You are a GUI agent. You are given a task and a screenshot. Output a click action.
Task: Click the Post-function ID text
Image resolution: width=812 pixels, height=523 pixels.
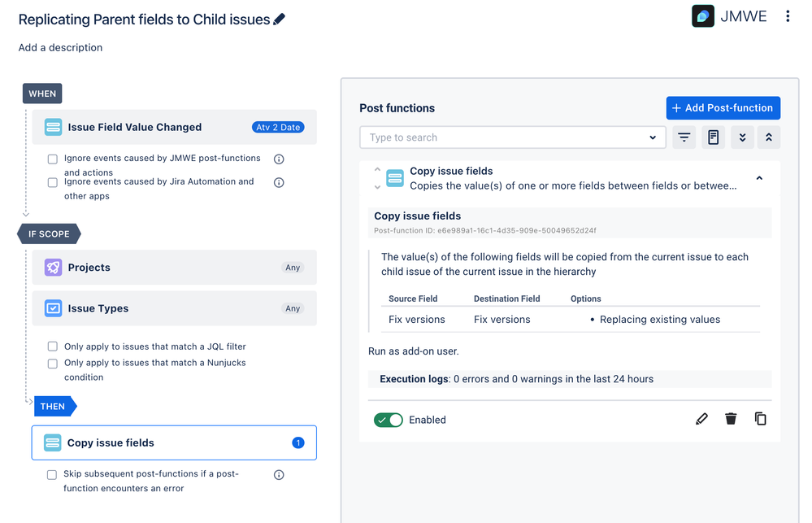tap(485, 231)
